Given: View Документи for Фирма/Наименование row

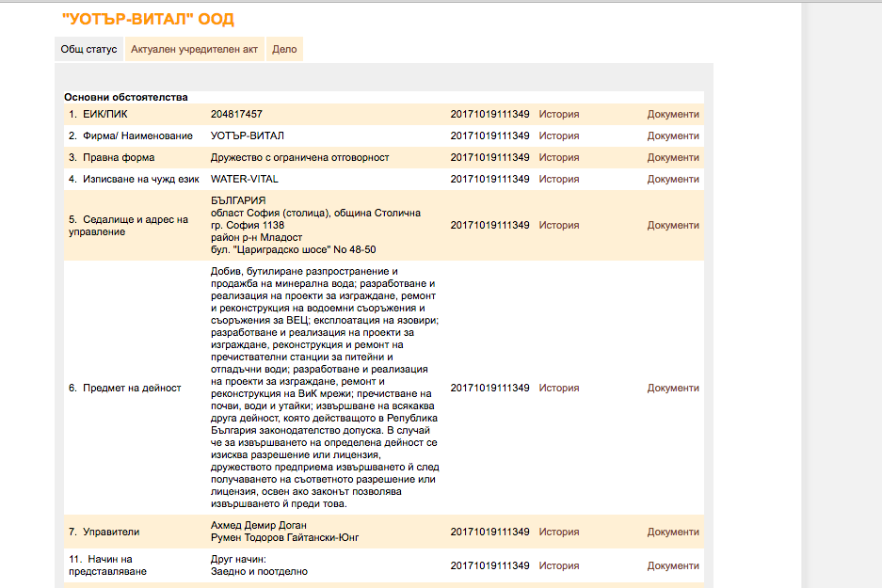Looking at the screenshot, I should tap(673, 135).
